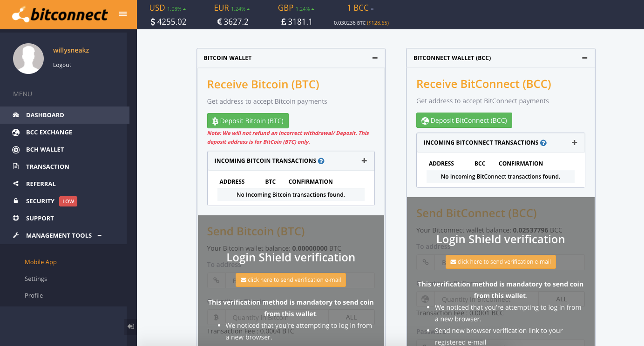644x346 pixels.
Task: Click the EUR price ticker
Action: coord(232,15)
